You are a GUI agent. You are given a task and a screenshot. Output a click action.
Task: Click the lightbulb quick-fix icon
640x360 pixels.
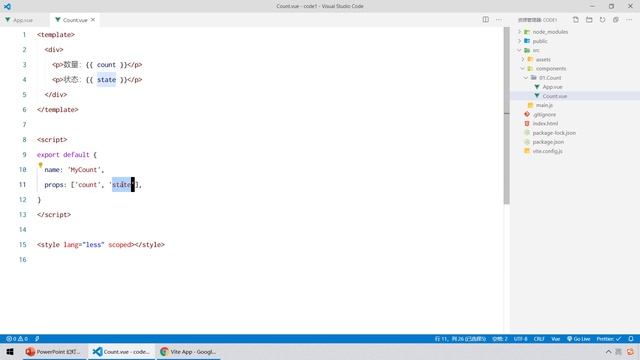pyautogui.click(x=40, y=165)
